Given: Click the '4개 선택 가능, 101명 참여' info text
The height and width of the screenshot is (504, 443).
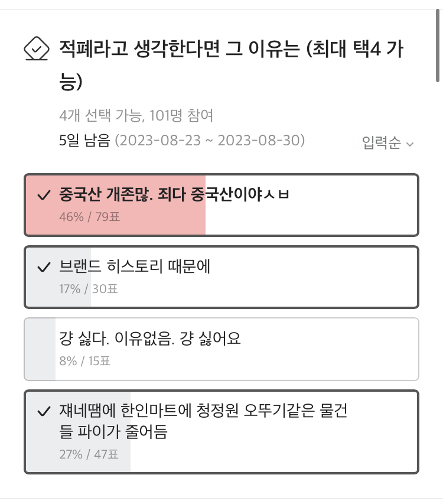Looking at the screenshot, I should [136, 115].
